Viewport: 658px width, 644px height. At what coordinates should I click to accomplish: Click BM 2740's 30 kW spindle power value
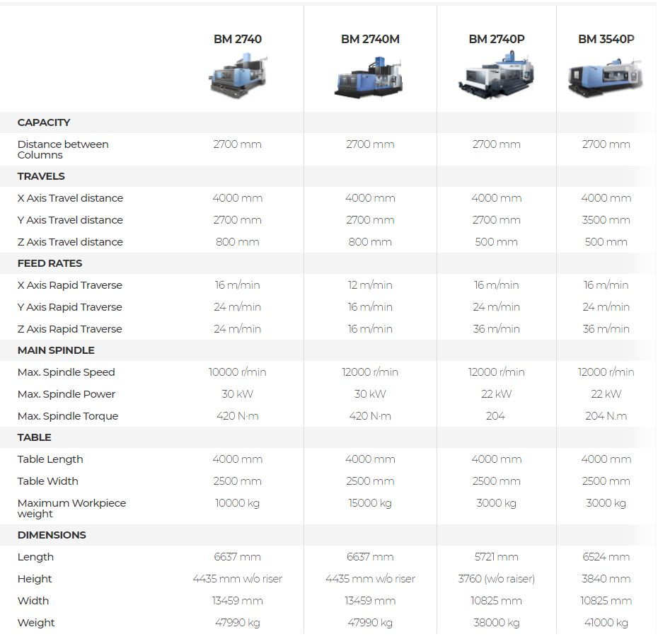[238, 394]
